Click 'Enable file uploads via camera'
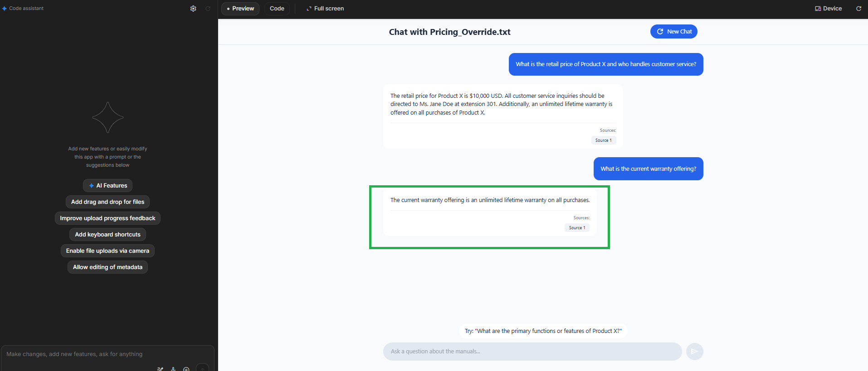Image resolution: width=868 pixels, height=371 pixels. (107, 251)
